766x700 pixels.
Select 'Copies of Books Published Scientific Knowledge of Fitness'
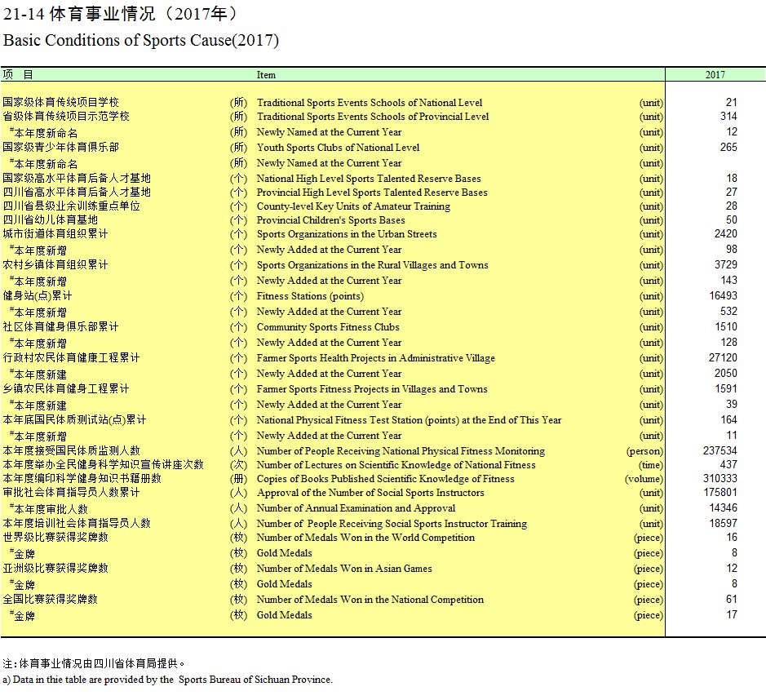pyautogui.click(x=385, y=479)
